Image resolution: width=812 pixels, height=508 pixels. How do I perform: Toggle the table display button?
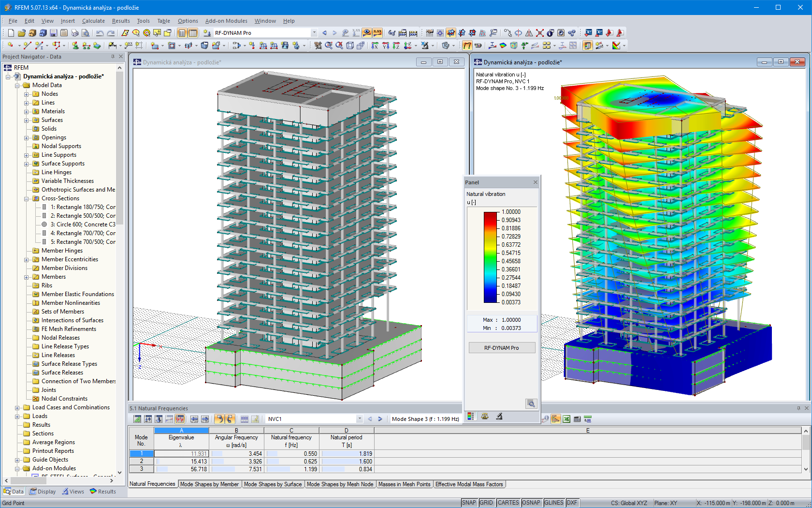[192, 33]
